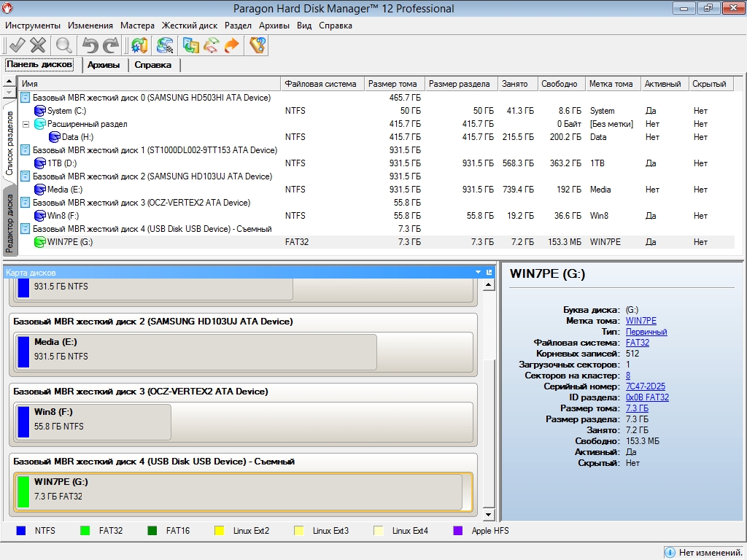The image size is (747, 560).
Task: Open the magnifier view-changes toolbar icon
Action: pos(64,45)
